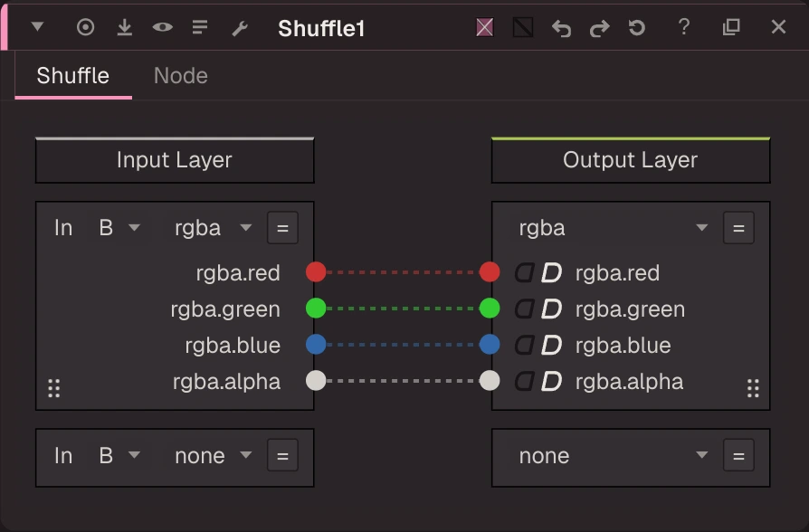Toggle the dark square for output rgba.alpha
The width and height of the screenshot is (809, 532).
(x=525, y=381)
